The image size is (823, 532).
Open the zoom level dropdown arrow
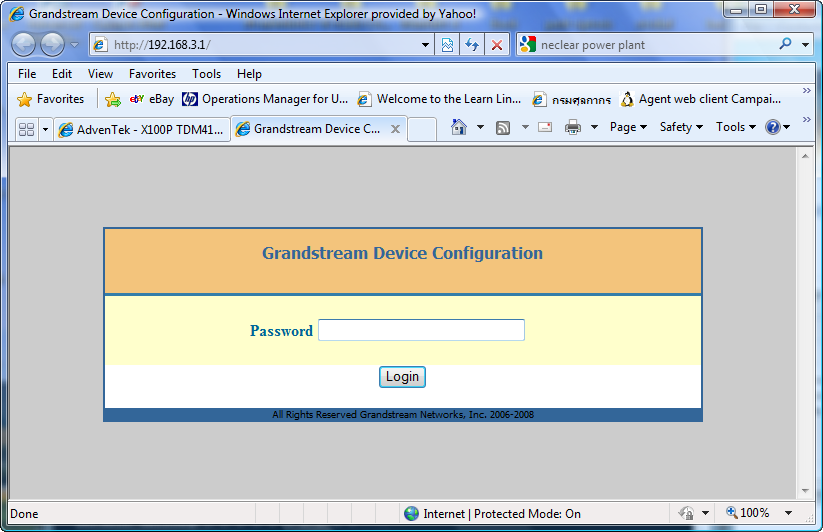click(x=788, y=513)
